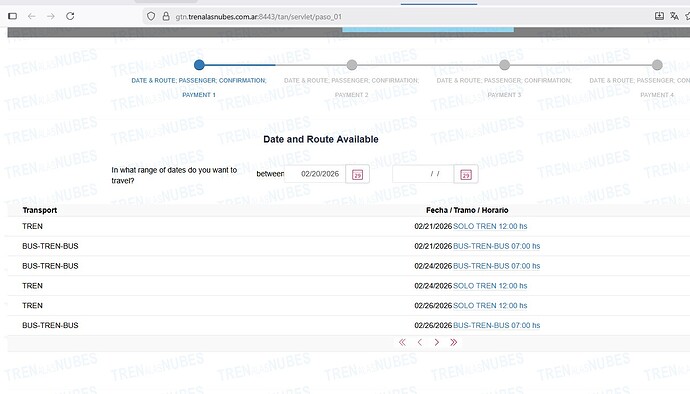Click the Payment 3 step circle
Image resolution: width=690 pixels, height=394 pixels.
[x=504, y=65]
